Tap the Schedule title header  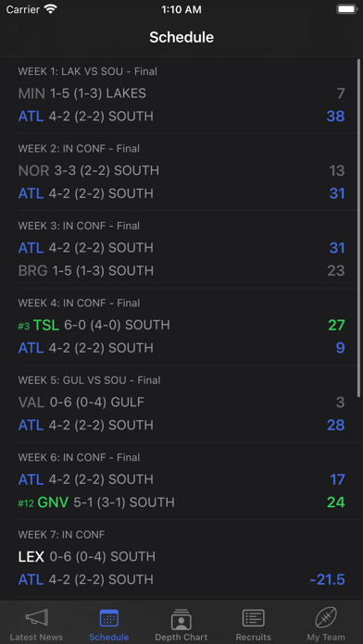click(181, 37)
